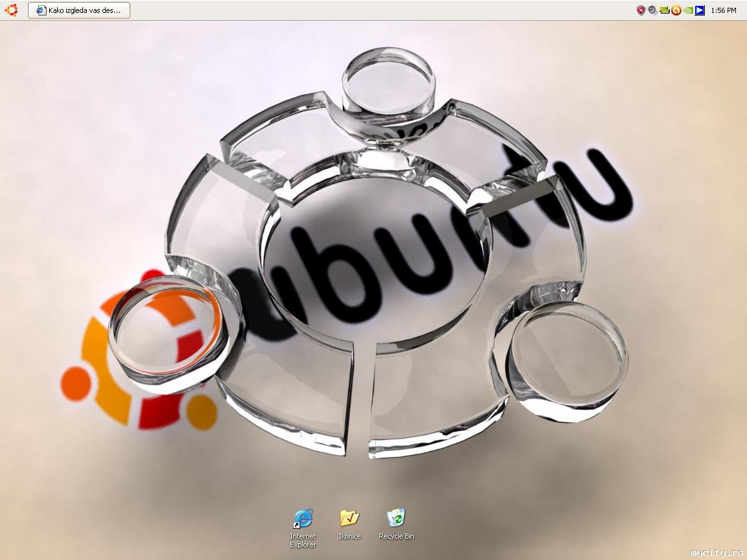Screen dimensions: 747x560
Task: Click the orange round spiral tray icon
Action: pyautogui.click(x=676, y=10)
